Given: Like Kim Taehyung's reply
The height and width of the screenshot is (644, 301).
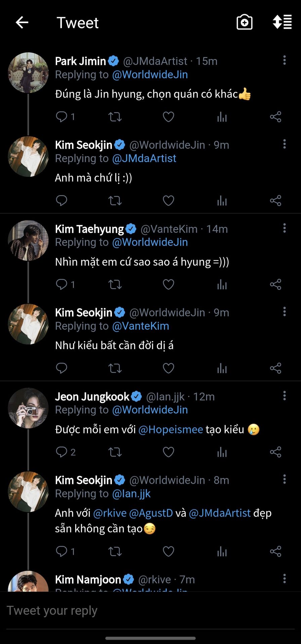Looking at the screenshot, I should click(x=168, y=284).
